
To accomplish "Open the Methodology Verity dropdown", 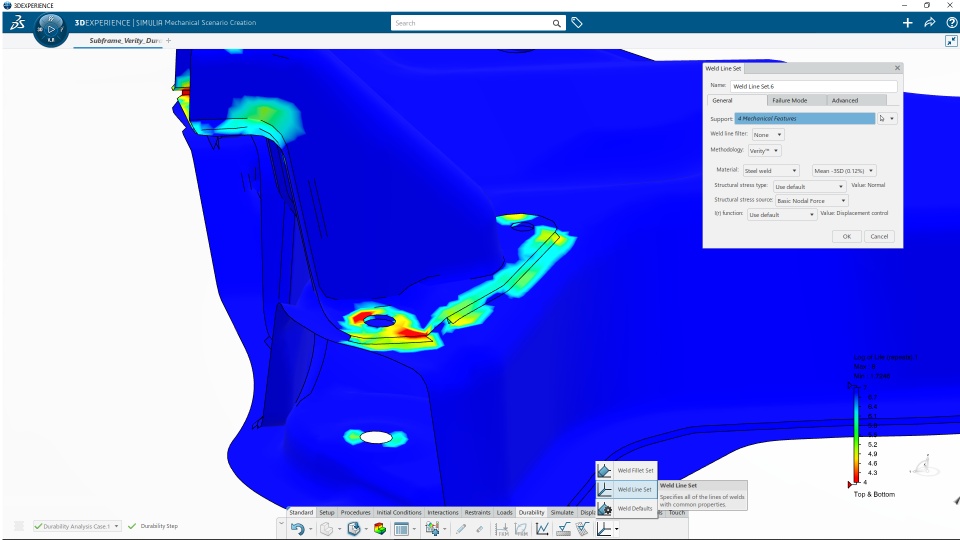I will pos(764,151).
